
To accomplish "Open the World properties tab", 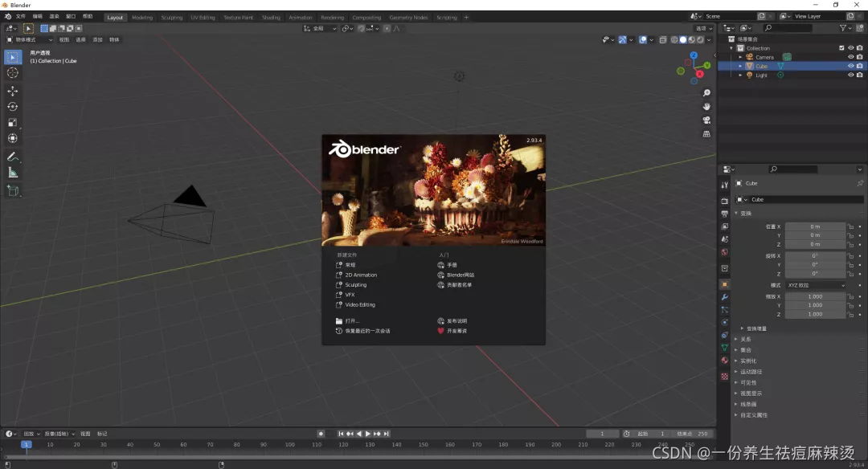I will pyautogui.click(x=725, y=252).
